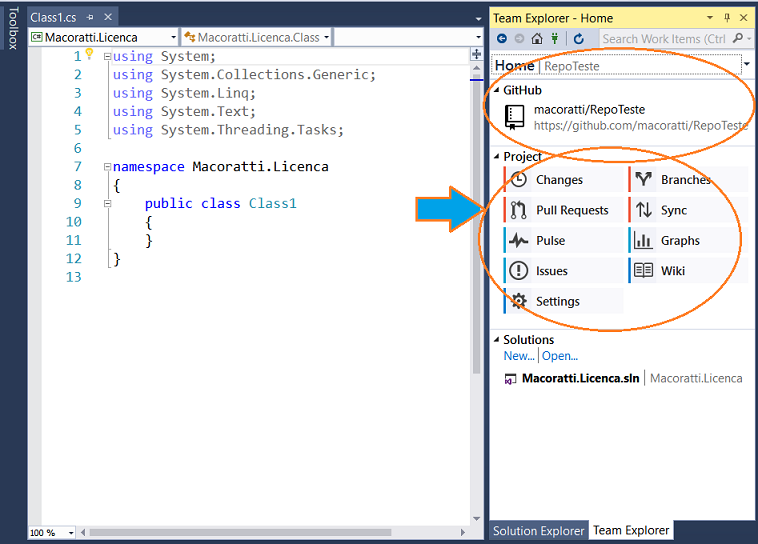758x544 pixels.
Task: Open search options dropdown arrow
Action: click(x=748, y=38)
